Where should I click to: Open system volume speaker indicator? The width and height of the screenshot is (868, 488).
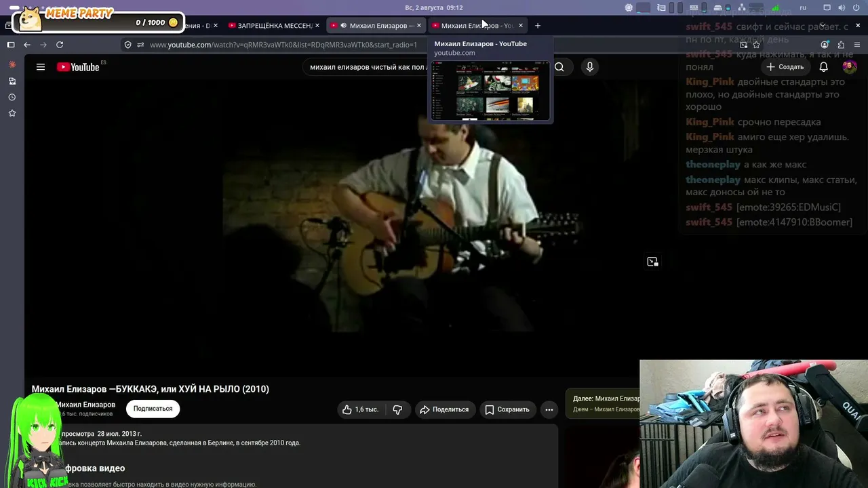[842, 7]
